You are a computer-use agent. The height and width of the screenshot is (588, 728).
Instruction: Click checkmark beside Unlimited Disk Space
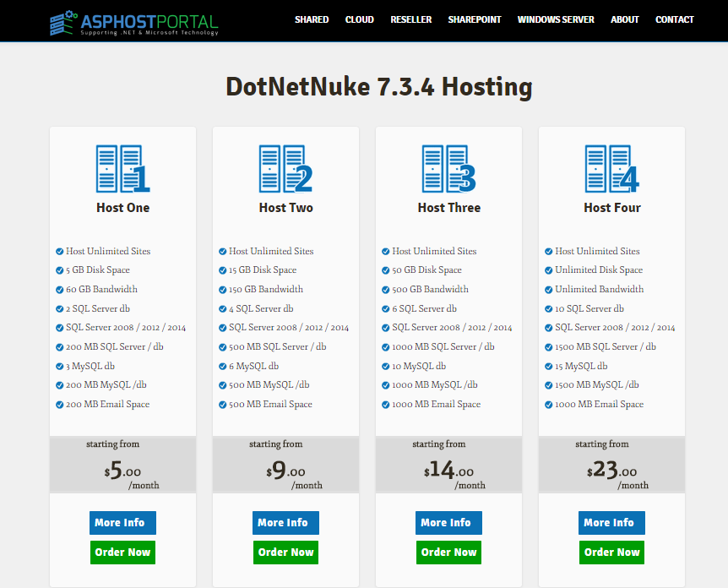(x=548, y=270)
